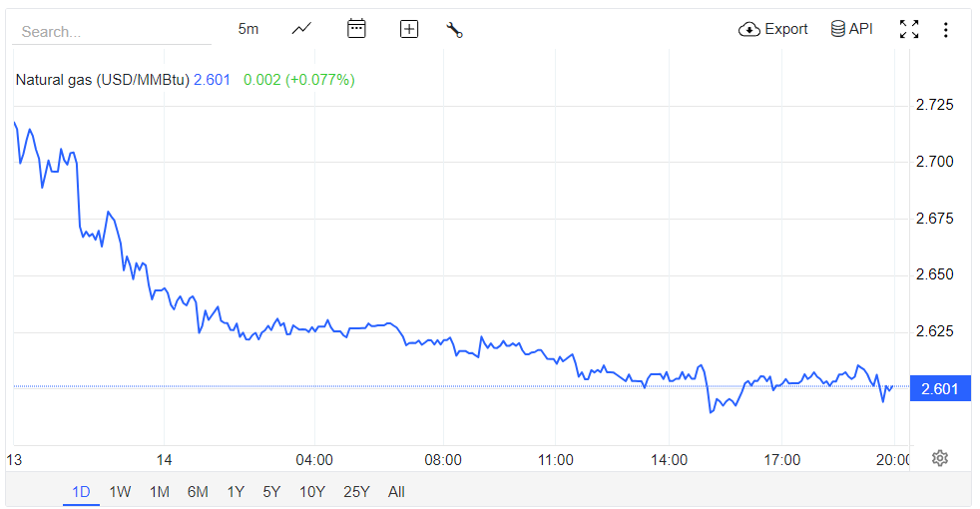Screen dimensions: 980x509
Task: Open the calendar date range picker
Action: [x=356, y=29]
